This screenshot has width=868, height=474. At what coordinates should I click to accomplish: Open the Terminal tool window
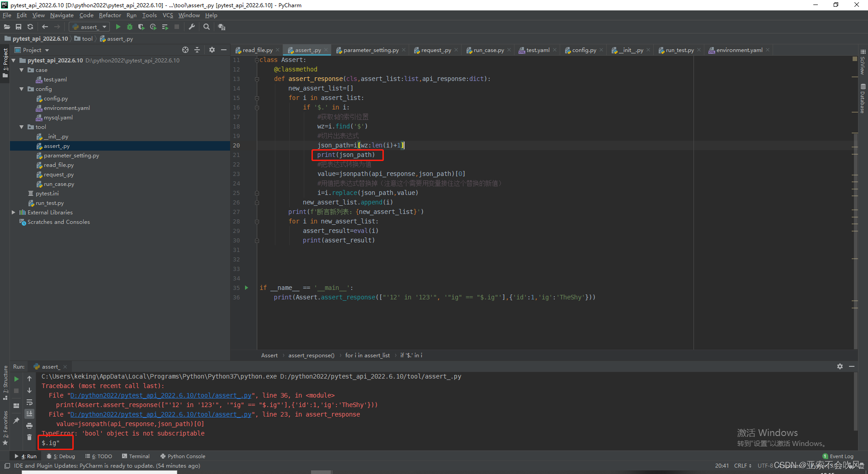(x=135, y=456)
